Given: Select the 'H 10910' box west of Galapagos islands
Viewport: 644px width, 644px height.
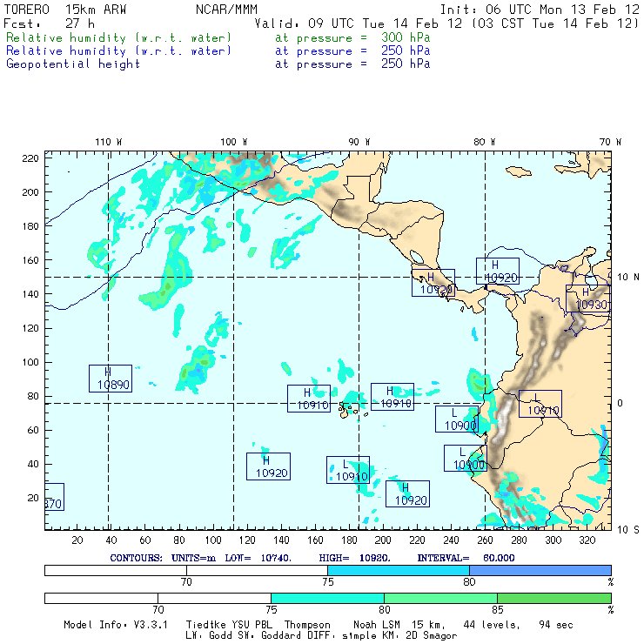Looking at the screenshot, I should (309, 399).
